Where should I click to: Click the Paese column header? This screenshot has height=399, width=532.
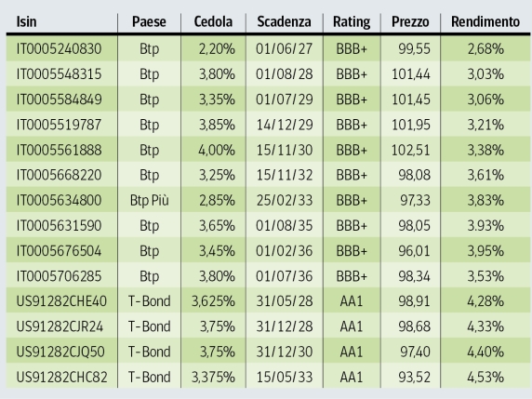pos(149,22)
